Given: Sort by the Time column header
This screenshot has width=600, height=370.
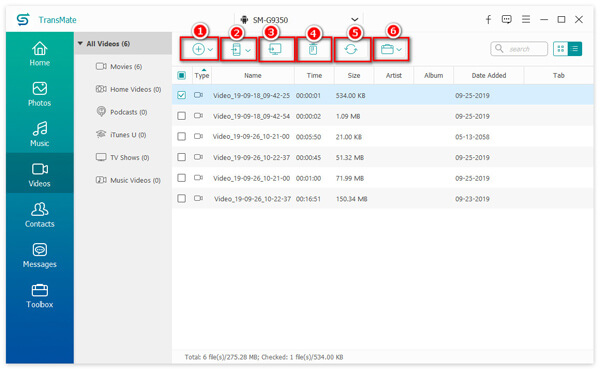Looking at the screenshot, I should 314,75.
